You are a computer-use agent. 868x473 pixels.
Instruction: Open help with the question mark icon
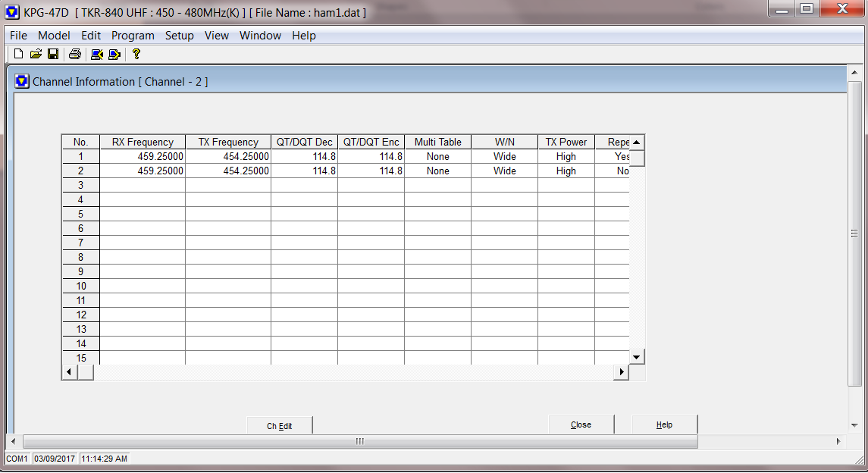pyautogui.click(x=136, y=54)
